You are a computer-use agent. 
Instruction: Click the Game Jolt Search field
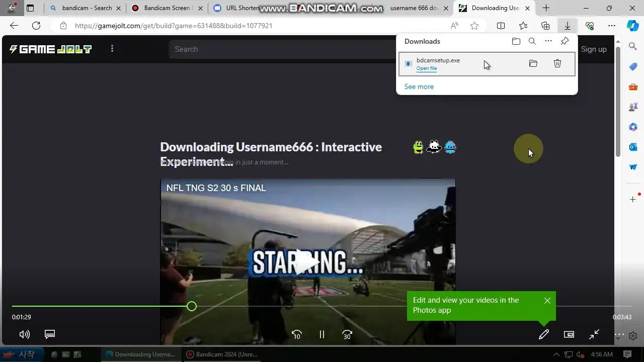coord(282,49)
